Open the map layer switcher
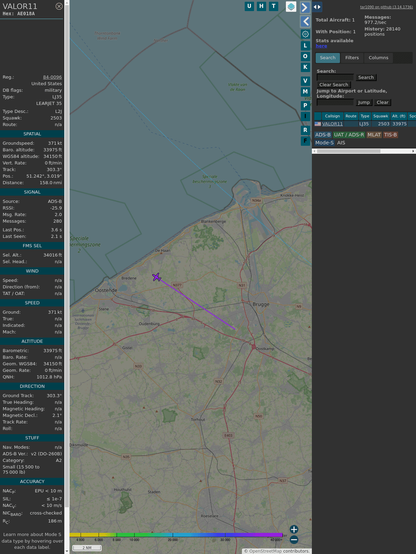The height and width of the screenshot is (554, 416). pyautogui.click(x=291, y=6)
